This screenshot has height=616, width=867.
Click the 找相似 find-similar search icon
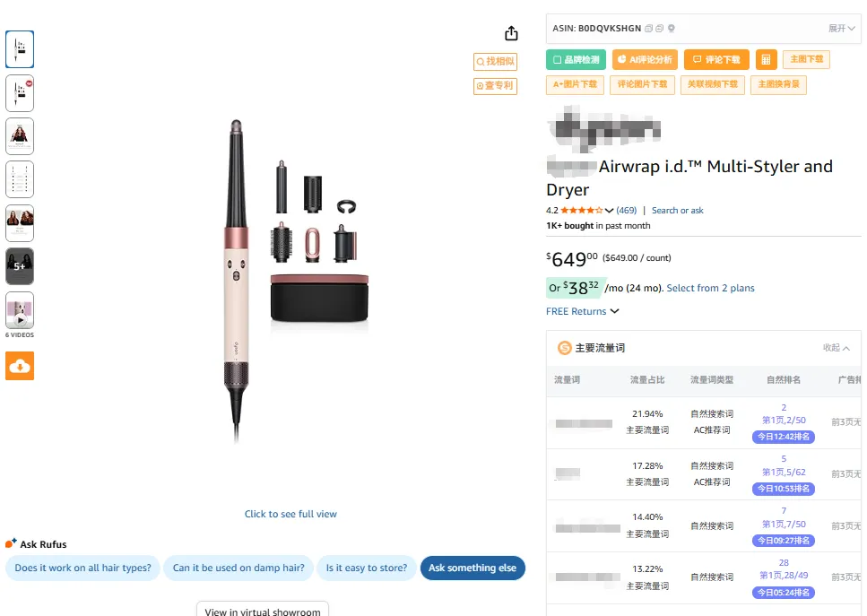pos(494,61)
